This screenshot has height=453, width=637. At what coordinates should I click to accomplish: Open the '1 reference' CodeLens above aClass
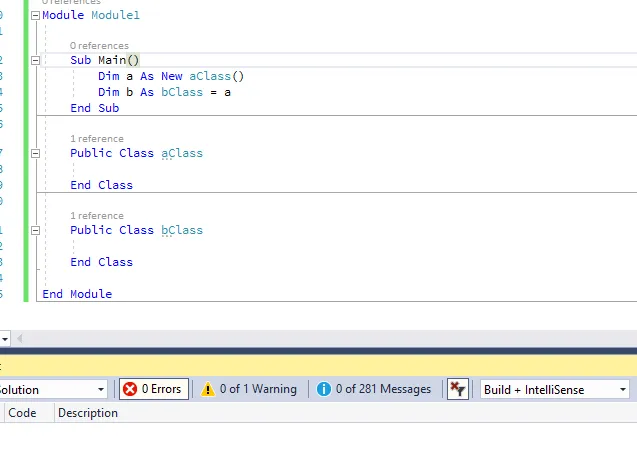point(97,139)
